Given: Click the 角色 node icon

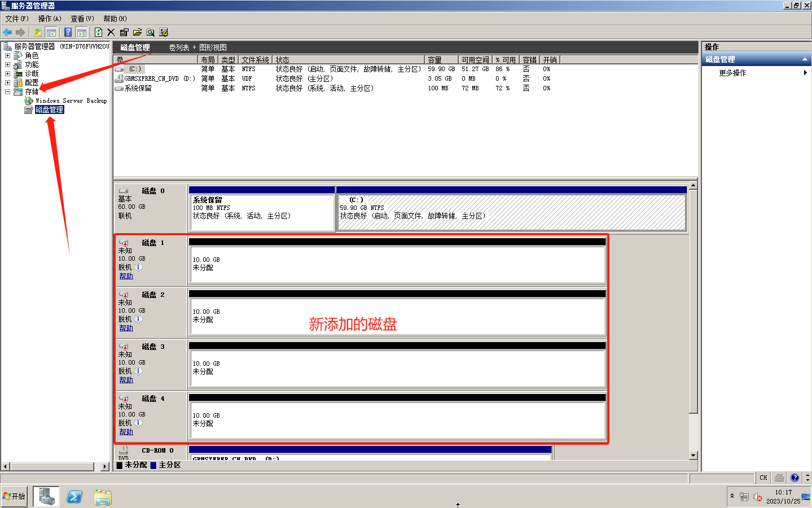Looking at the screenshot, I should (18, 55).
